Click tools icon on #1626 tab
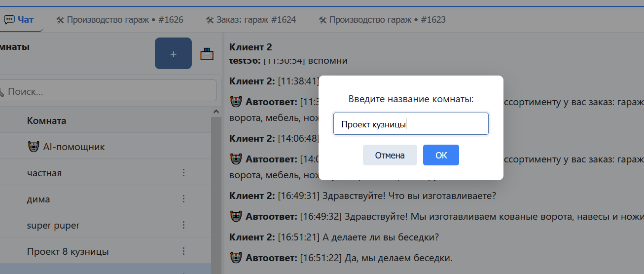 (x=60, y=20)
